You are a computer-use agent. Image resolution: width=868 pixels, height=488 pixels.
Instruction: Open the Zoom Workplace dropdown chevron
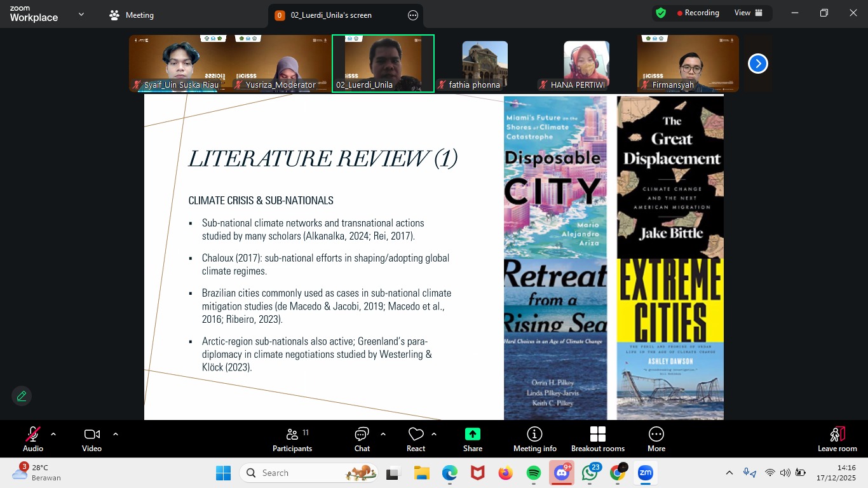click(81, 14)
